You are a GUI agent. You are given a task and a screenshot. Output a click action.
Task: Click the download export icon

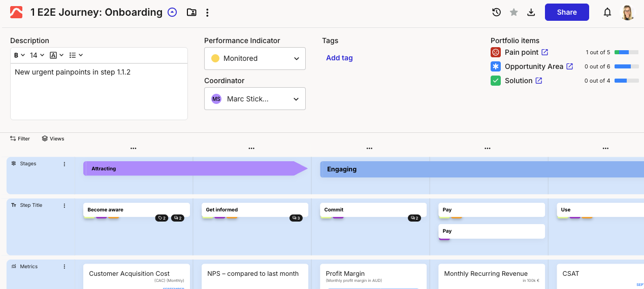531,12
